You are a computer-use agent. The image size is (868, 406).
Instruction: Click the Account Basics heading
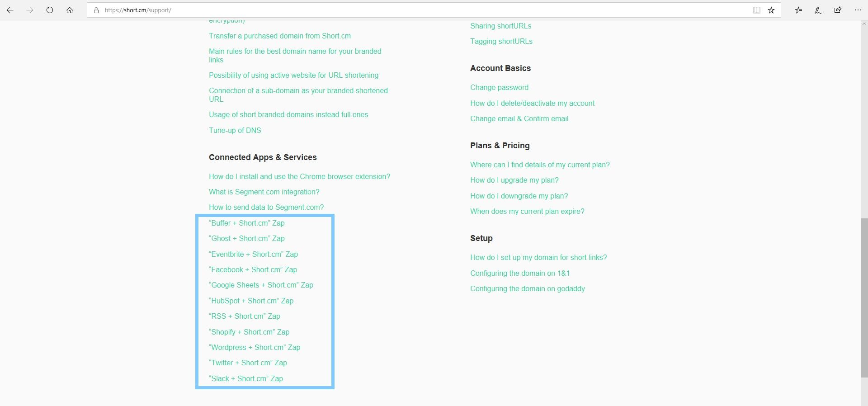click(x=500, y=68)
